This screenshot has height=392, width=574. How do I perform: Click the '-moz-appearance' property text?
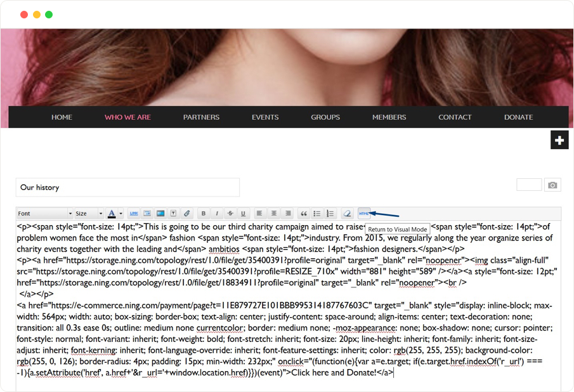[x=364, y=327]
